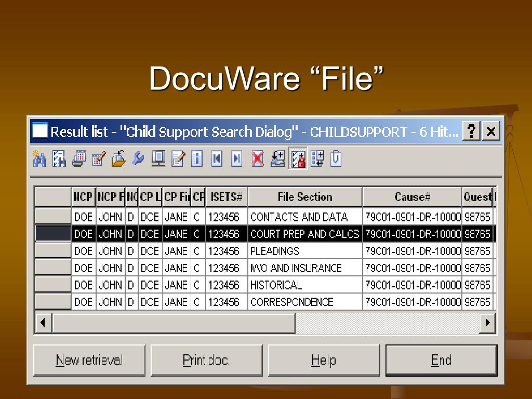Click the print index entries icon
The image size is (532, 399).
pos(79,158)
